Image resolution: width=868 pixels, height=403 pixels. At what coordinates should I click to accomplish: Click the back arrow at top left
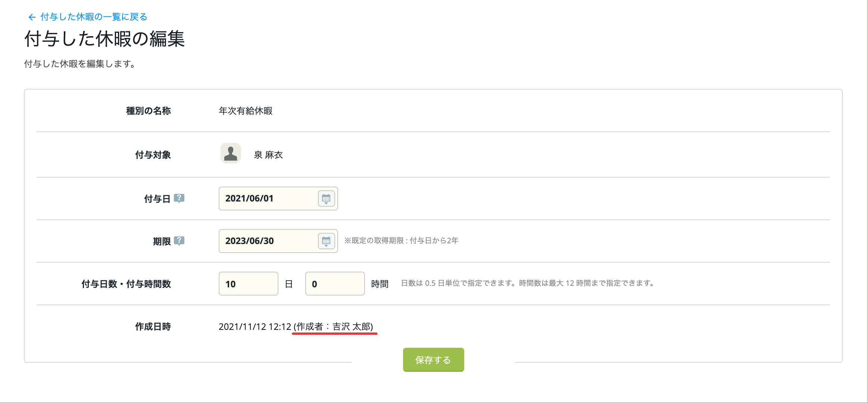[32, 17]
